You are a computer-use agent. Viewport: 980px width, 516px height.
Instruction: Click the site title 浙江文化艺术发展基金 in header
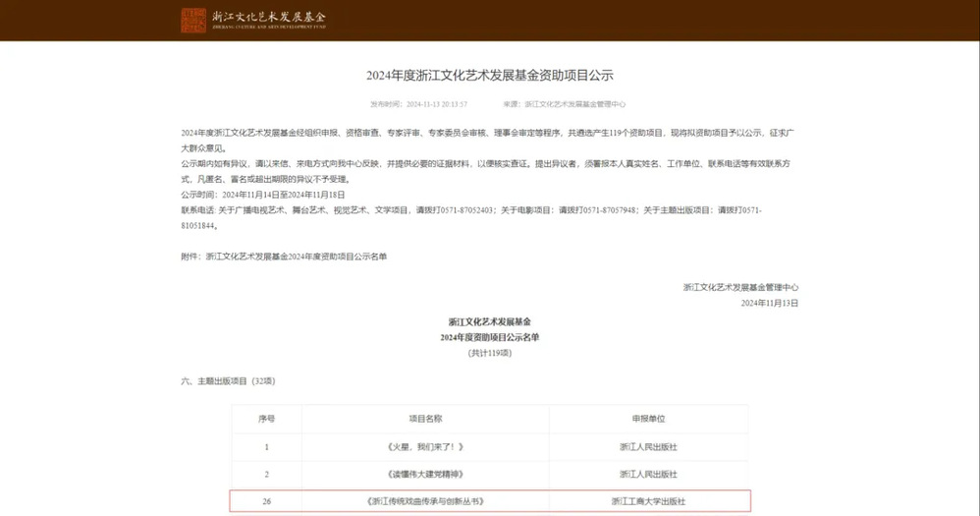(x=269, y=17)
